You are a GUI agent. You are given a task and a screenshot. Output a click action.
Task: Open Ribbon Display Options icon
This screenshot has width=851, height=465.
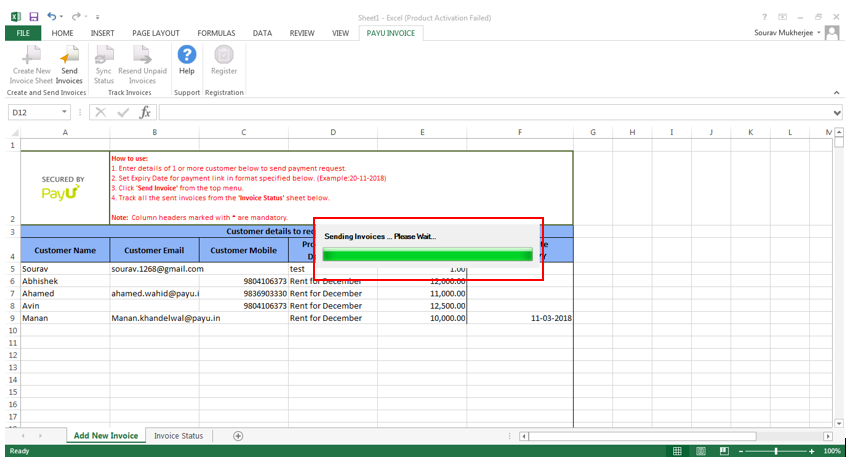783,17
